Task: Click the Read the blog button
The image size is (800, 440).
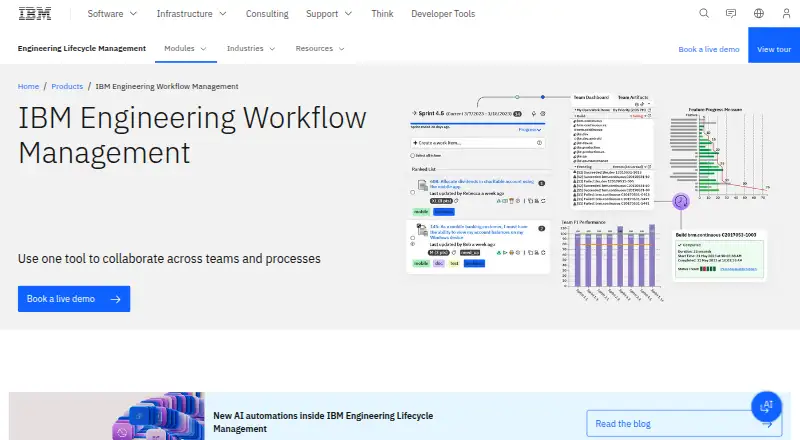Action: [684, 423]
